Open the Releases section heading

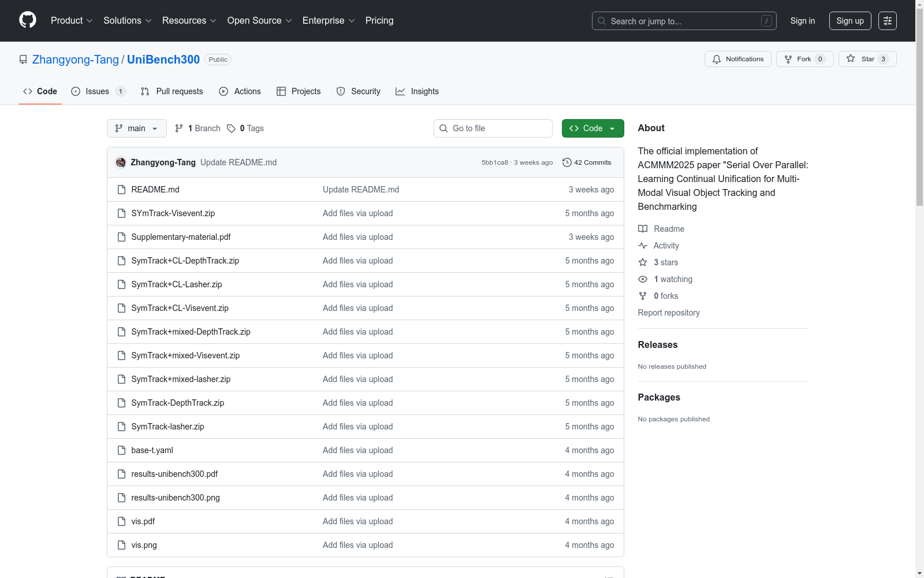(658, 345)
